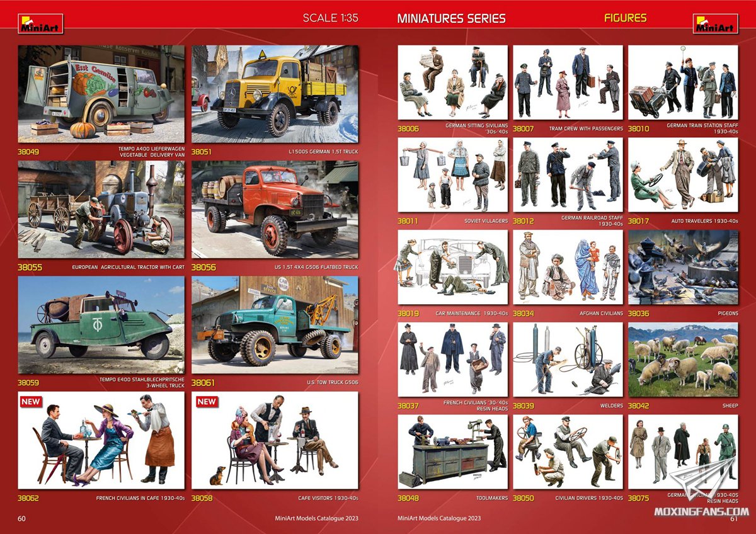Open the French Civilians resin heads figures image
Screen dimensions: 756x534
tap(452, 360)
